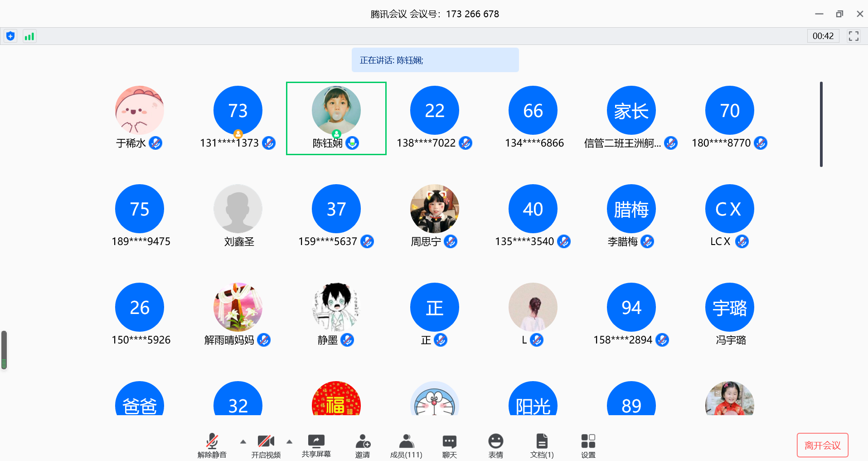Open the network signal status icon
This screenshot has width=868, height=461.
pos(29,36)
